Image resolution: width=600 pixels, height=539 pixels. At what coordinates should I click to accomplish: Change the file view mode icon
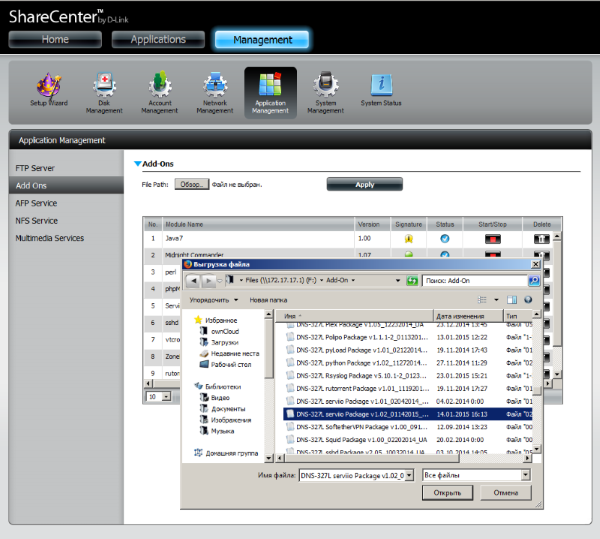pos(482,300)
